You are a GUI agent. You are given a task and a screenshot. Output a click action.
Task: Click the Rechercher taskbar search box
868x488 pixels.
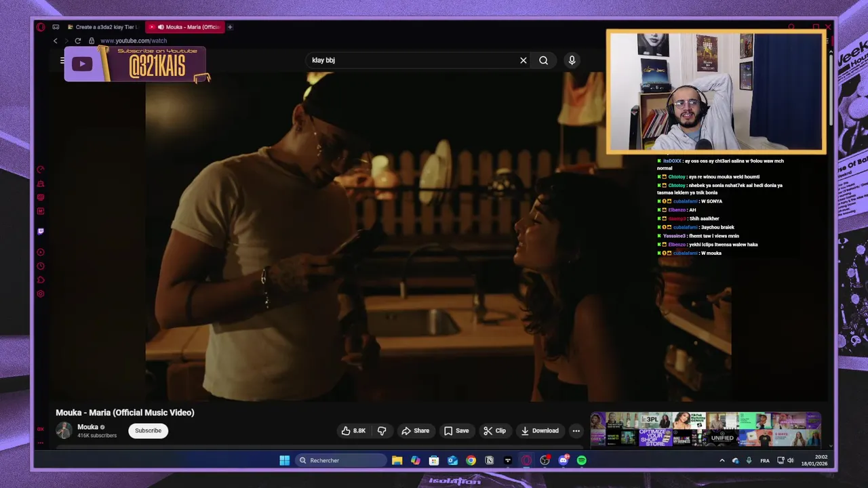[341, 460]
